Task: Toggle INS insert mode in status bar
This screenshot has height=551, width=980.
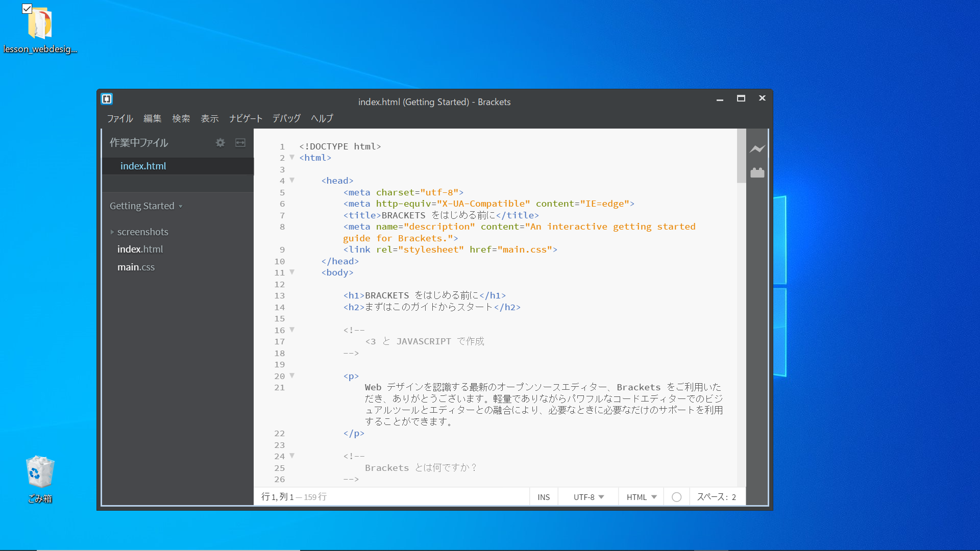Action: pyautogui.click(x=544, y=497)
